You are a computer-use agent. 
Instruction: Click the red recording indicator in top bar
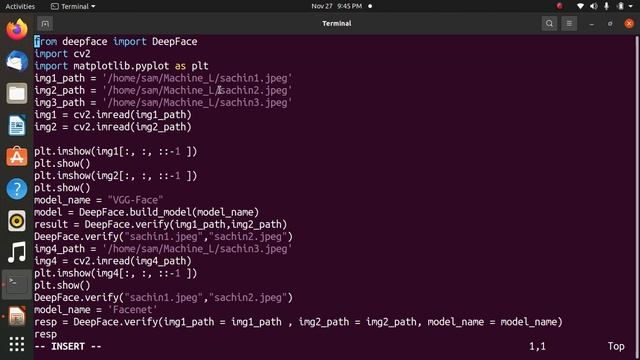(560, 6)
